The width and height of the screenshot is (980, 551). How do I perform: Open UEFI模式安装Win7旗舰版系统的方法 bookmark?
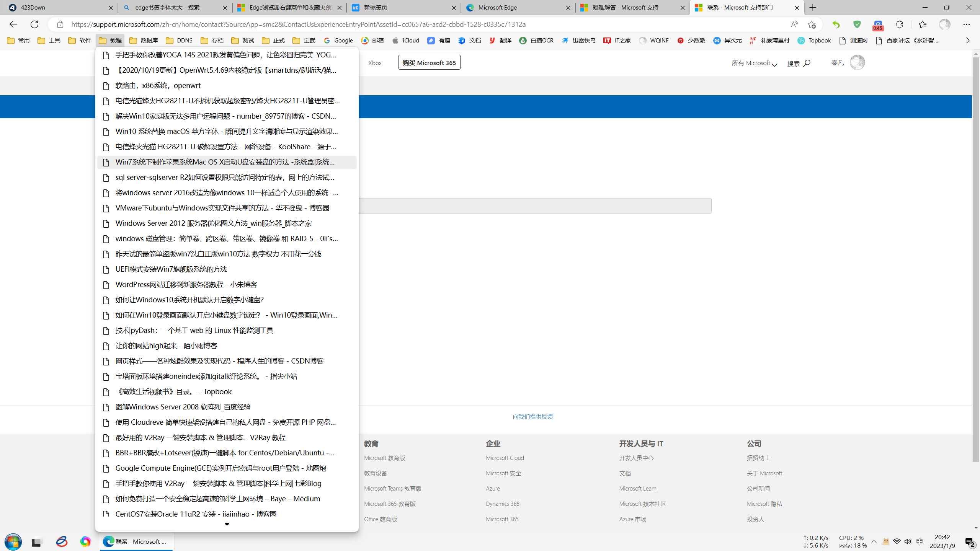227,269
